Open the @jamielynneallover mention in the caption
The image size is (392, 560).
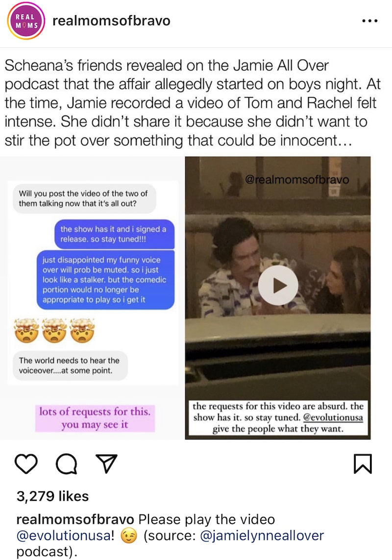pos(262,536)
